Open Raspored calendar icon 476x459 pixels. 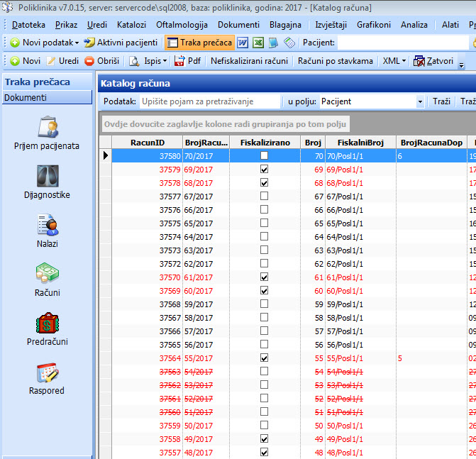47,372
